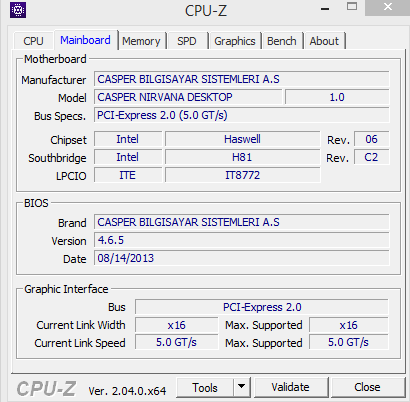This screenshot has width=410, height=402.
Task: Open the Memory tab
Action: pos(141,41)
